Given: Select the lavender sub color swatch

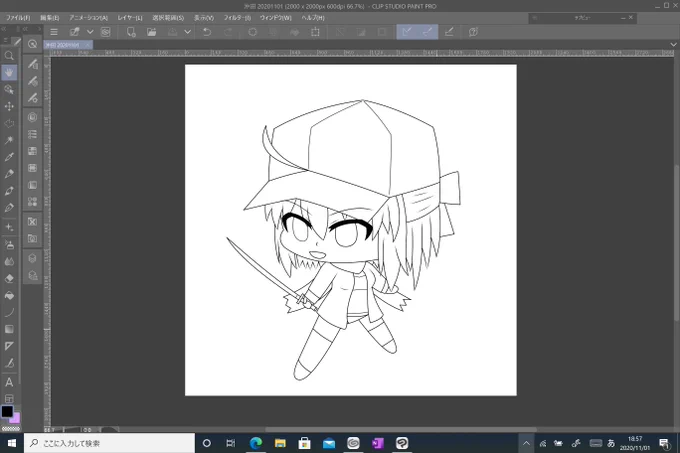Looking at the screenshot, I should (16, 418).
